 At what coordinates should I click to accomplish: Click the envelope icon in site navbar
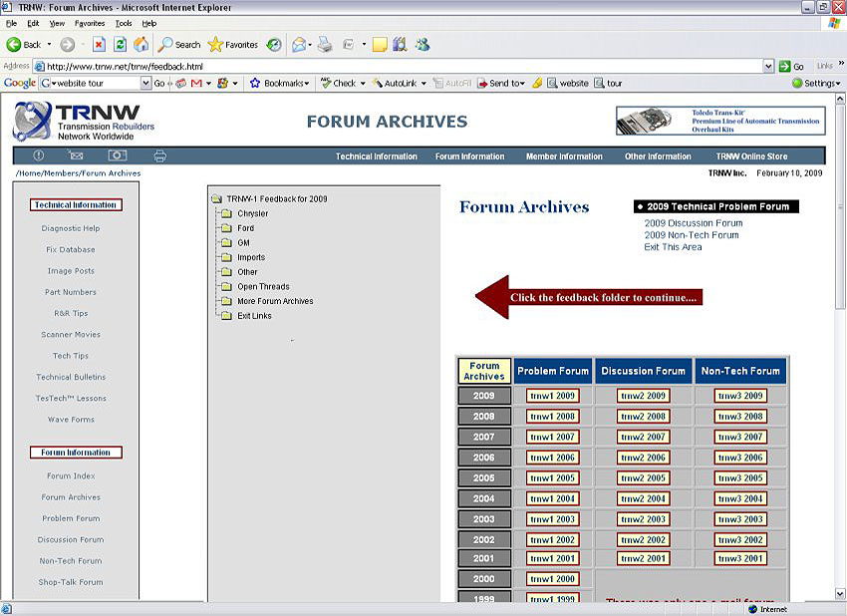77,155
